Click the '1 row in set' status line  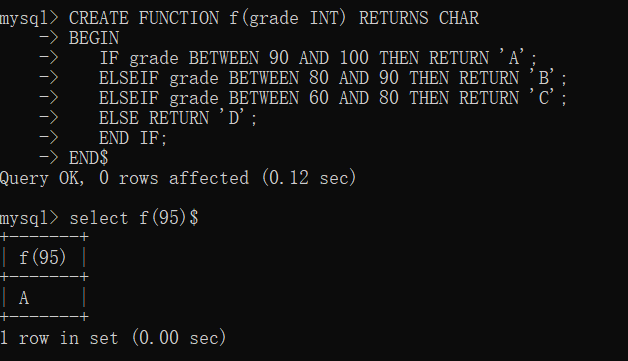click(113, 338)
